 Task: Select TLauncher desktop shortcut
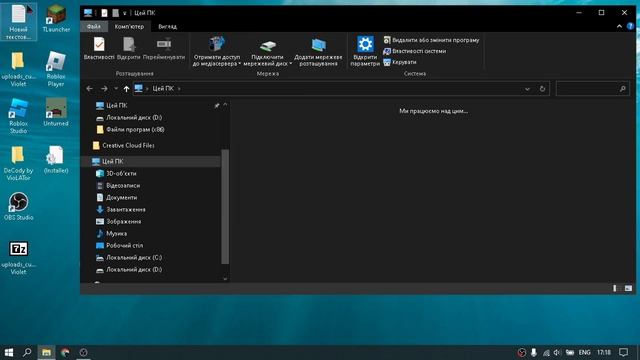pos(56,19)
